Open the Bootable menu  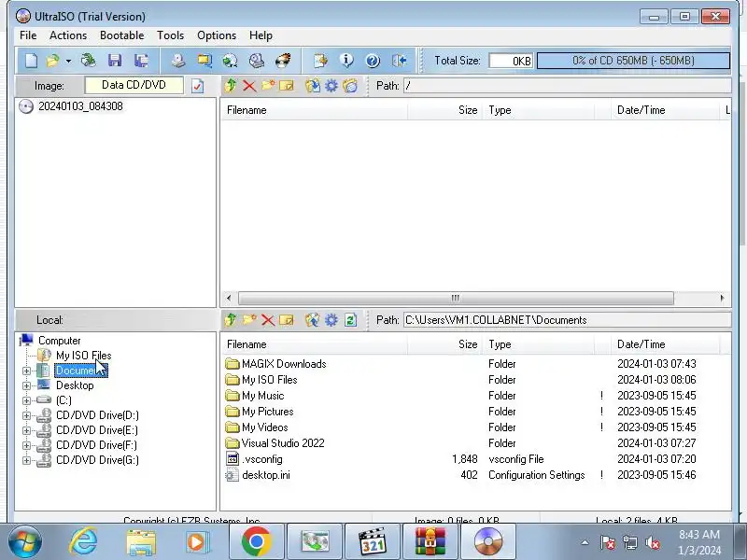[x=122, y=35]
